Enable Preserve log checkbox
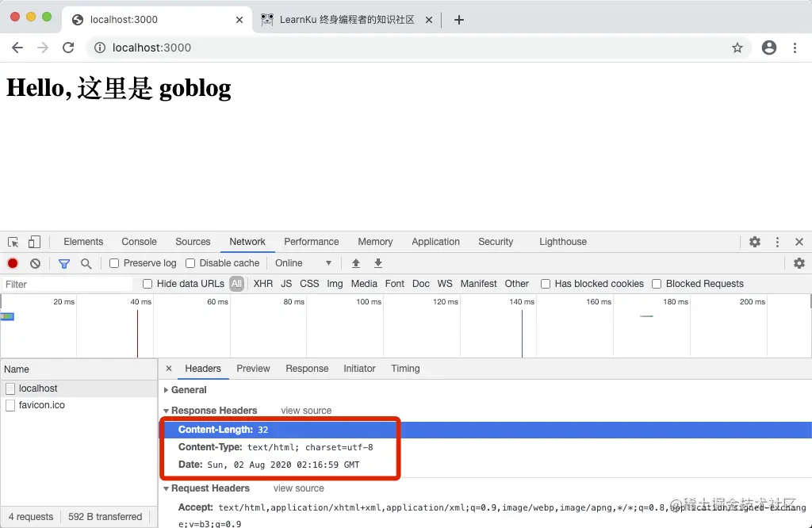Image resolution: width=812 pixels, height=528 pixels. point(114,263)
